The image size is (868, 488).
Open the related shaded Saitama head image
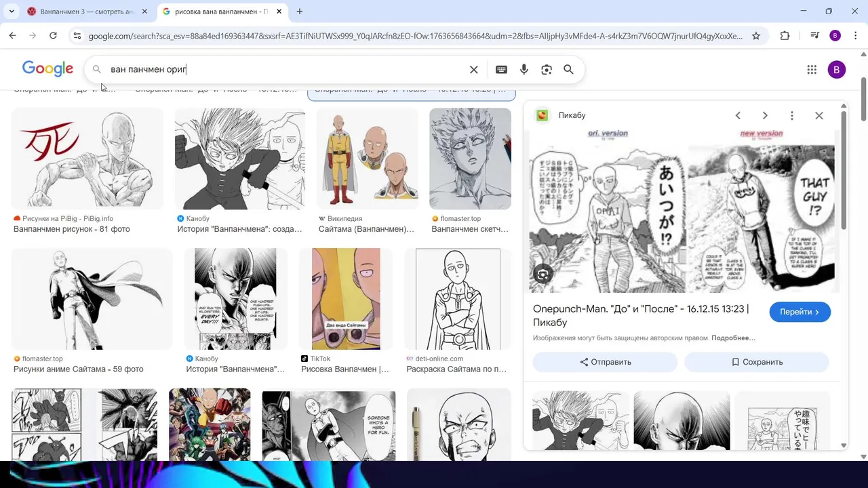[x=682, y=420]
